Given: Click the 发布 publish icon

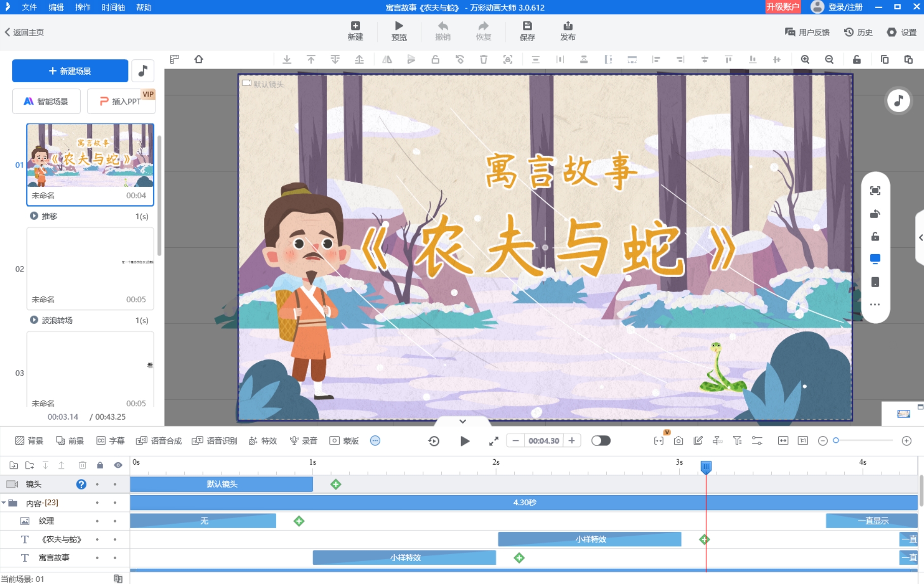Looking at the screenshot, I should click(568, 29).
